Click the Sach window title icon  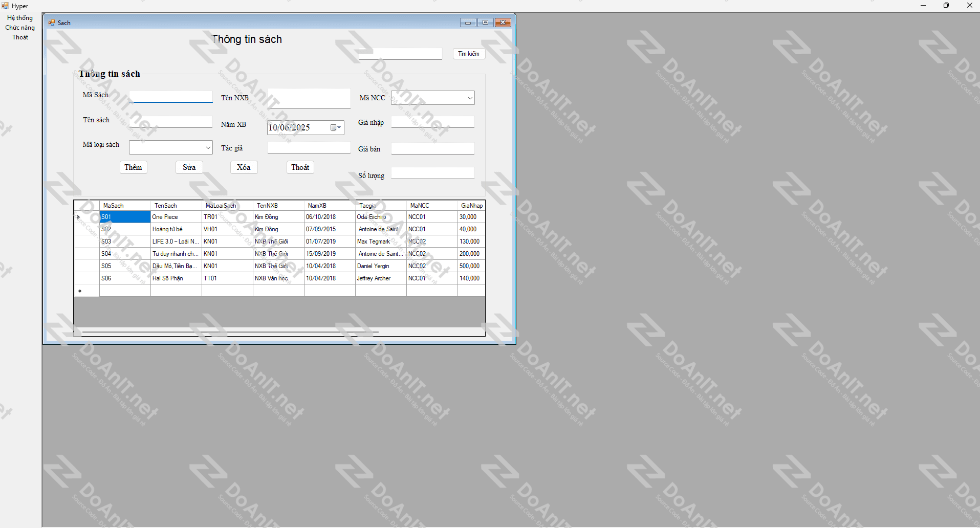tap(52, 23)
